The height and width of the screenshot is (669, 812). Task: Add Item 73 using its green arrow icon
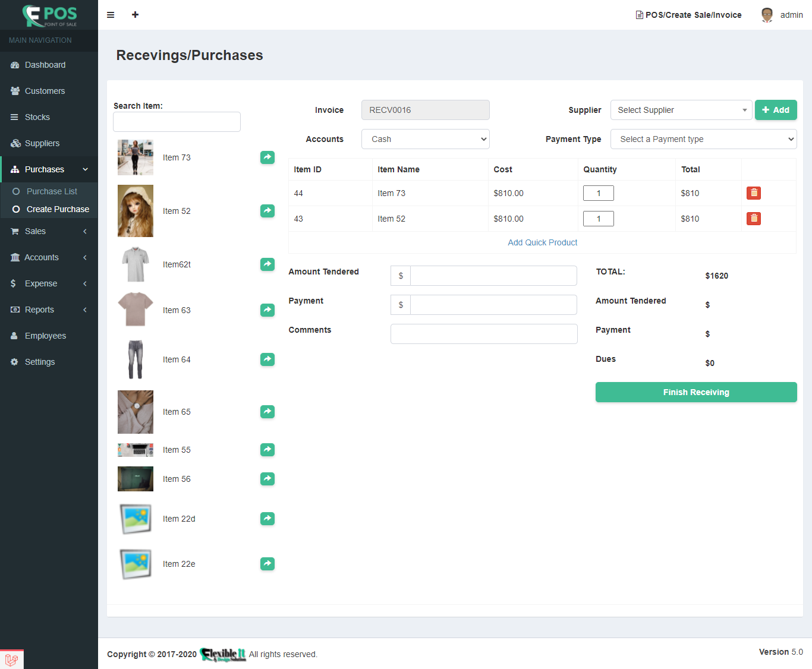(x=267, y=157)
